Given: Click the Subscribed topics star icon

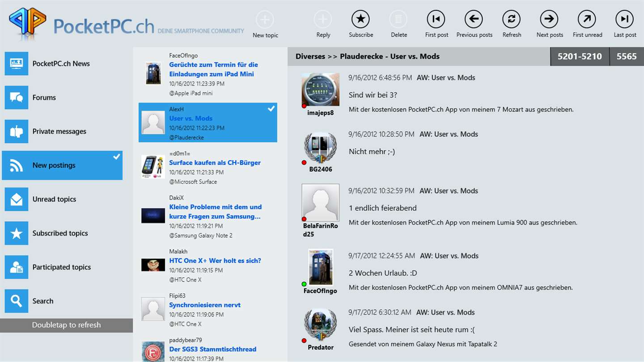Looking at the screenshot, I should pyautogui.click(x=17, y=233).
